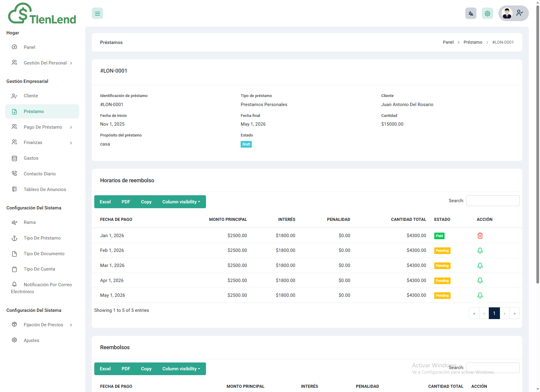Open the Cliente sidebar menu item
This screenshot has width=540, height=392.
click(31, 96)
